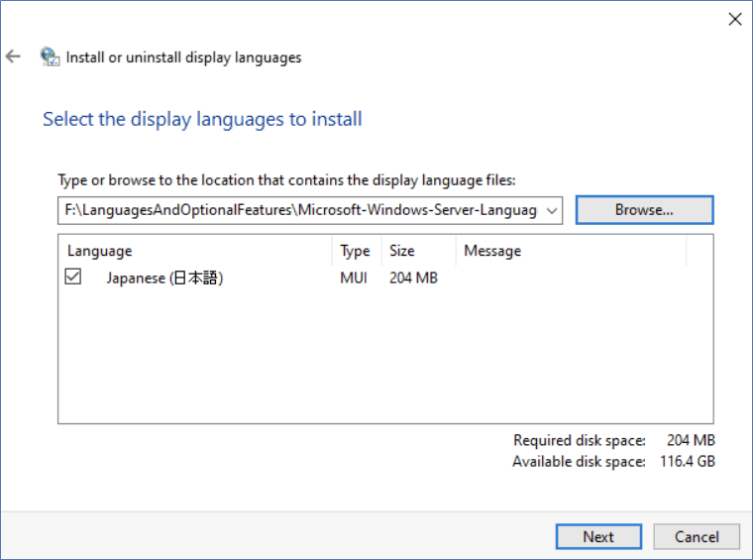Click the 204 MB size cell in list
Screen dimensions: 753x560
click(413, 279)
